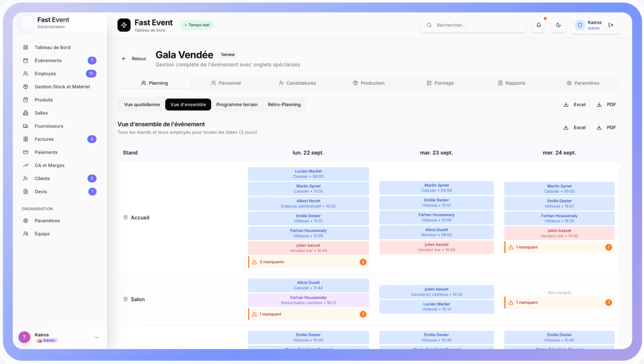This screenshot has height=364, width=644.
Task: Open Gestion Stock et Matériel
Action: [x=60, y=87]
